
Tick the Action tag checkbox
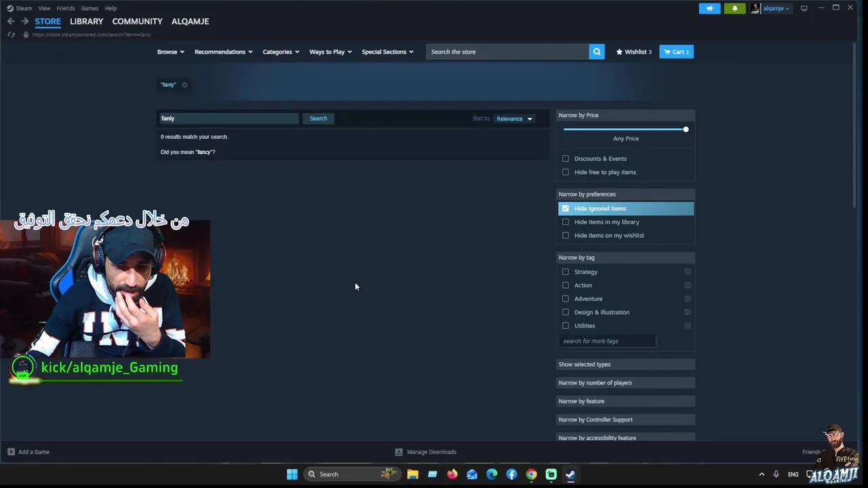pos(566,285)
